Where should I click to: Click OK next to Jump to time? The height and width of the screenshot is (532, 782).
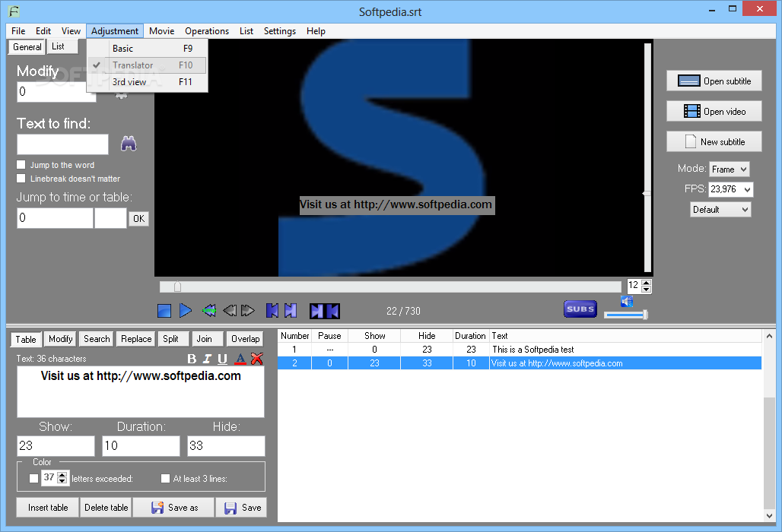coord(138,218)
